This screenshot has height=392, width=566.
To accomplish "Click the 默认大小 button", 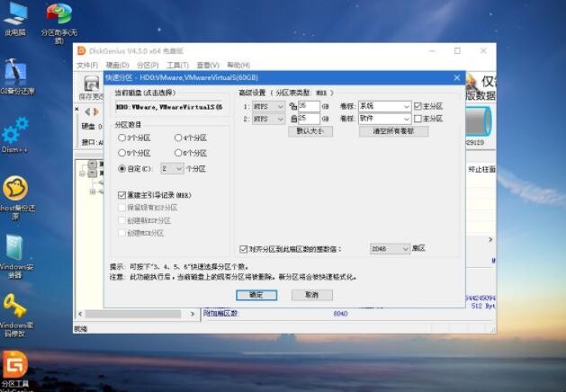I will (x=310, y=131).
